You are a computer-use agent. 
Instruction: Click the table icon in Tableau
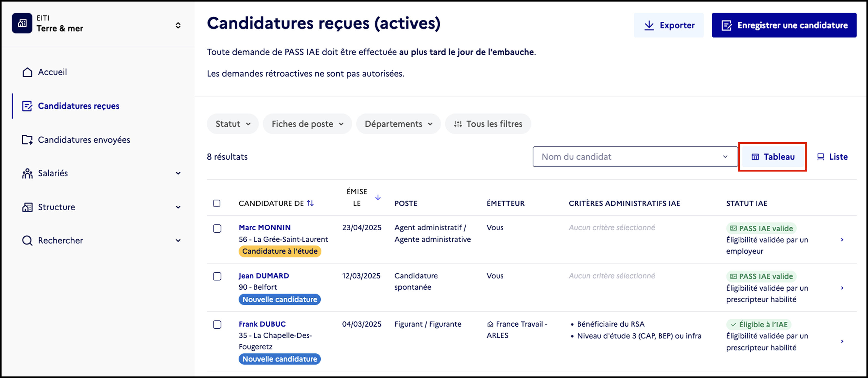point(755,157)
